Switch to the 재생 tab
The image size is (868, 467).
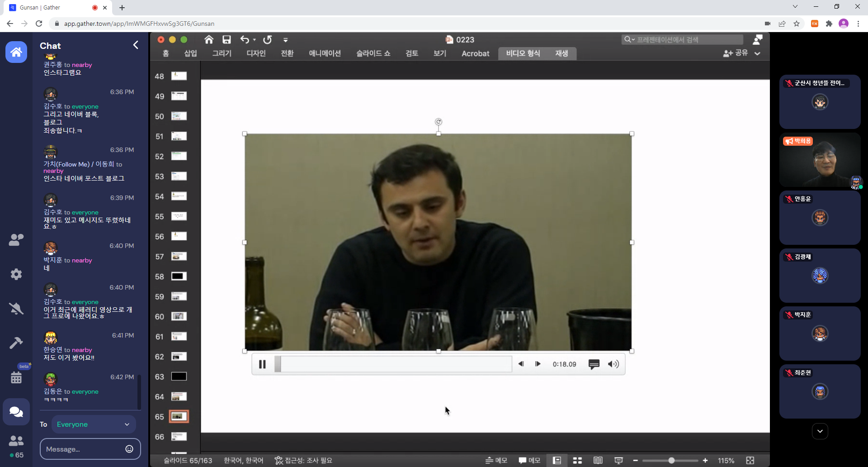[561, 53]
